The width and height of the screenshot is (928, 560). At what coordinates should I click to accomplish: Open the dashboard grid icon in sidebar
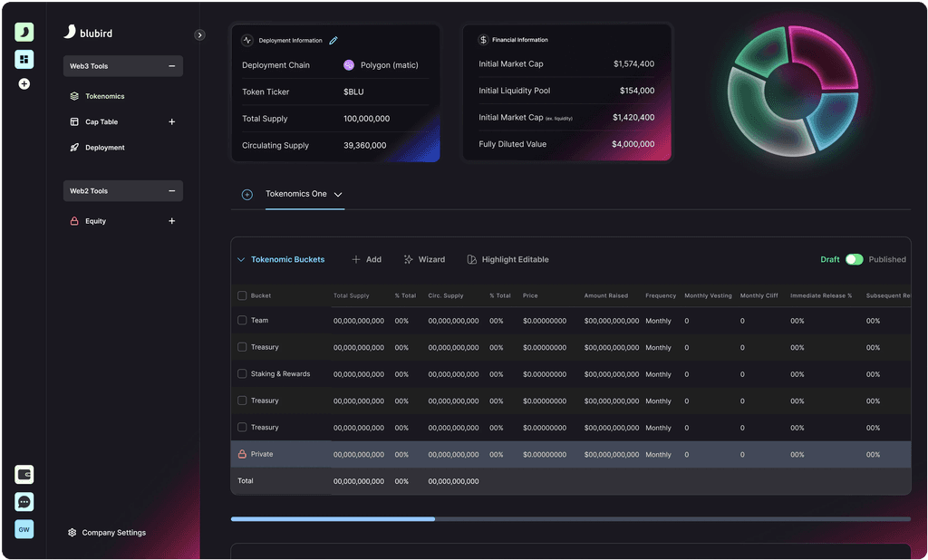24,59
